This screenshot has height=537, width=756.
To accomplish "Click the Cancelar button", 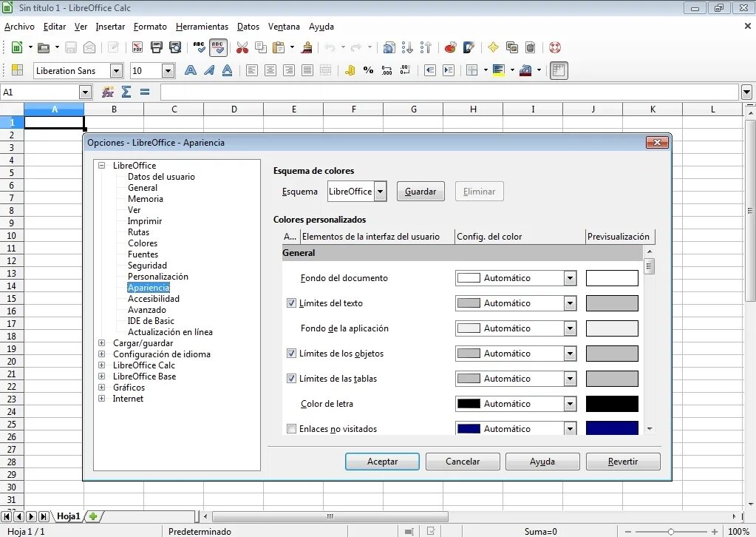I will 463,462.
